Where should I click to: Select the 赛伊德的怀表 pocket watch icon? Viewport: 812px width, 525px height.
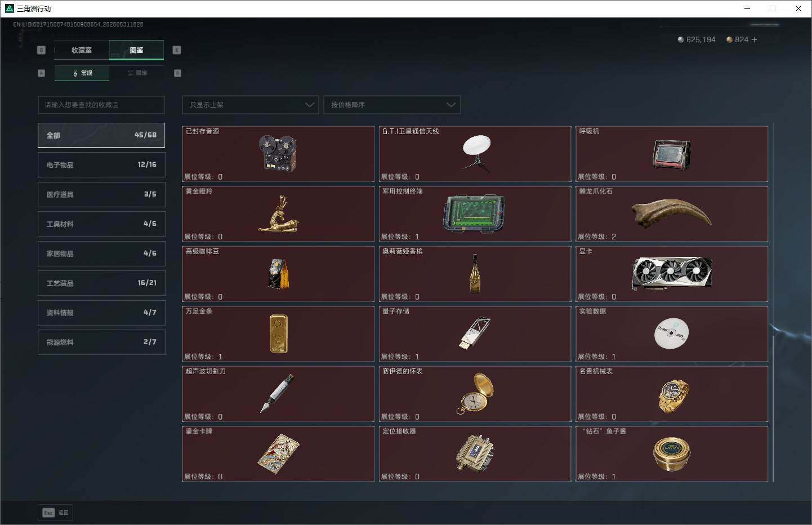pos(475,393)
